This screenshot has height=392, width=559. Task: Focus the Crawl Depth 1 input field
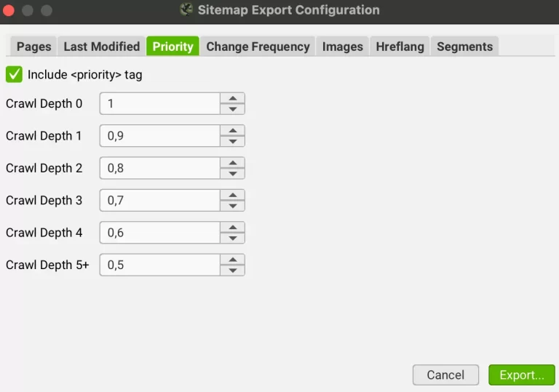(160, 136)
